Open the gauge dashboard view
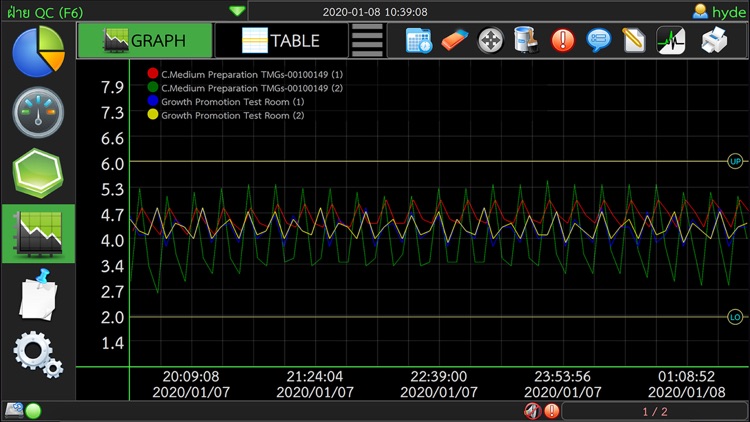This screenshot has width=750, height=422. (x=38, y=112)
